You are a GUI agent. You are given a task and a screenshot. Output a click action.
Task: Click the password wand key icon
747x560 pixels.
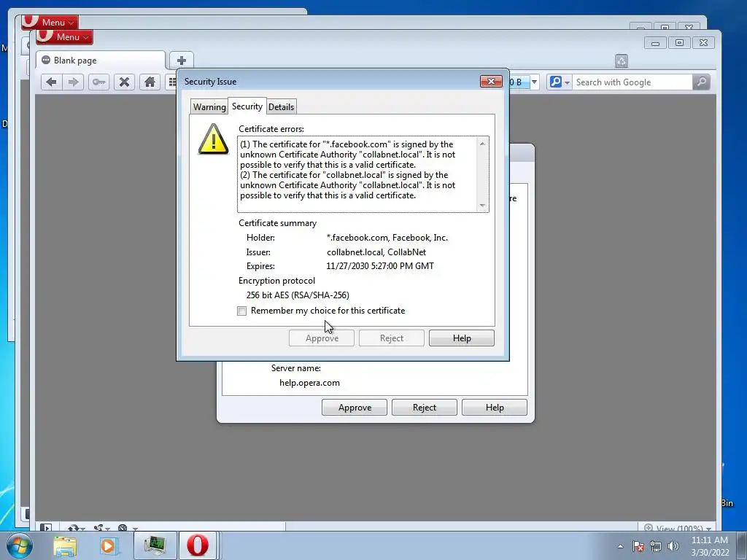(98, 82)
